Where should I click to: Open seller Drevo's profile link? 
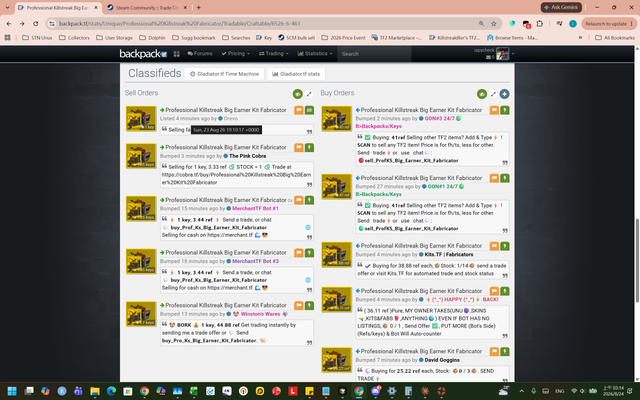pyautogui.click(x=231, y=118)
